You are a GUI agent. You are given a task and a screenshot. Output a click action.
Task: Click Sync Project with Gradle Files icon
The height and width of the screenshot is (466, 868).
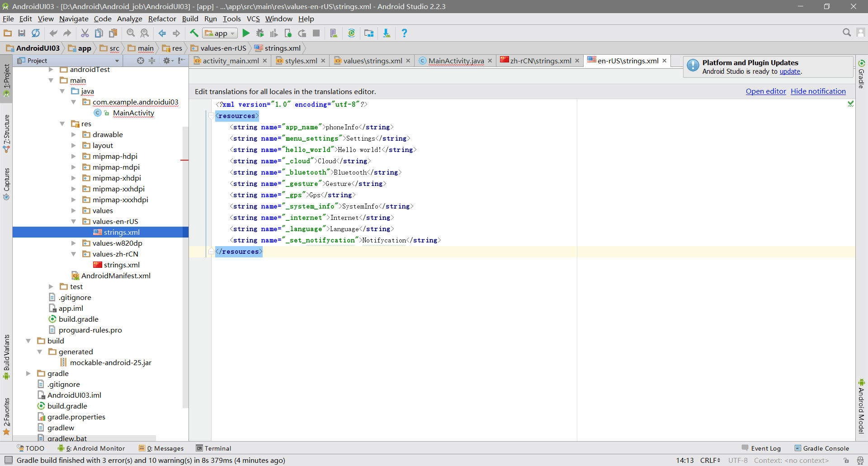pos(351,33)
